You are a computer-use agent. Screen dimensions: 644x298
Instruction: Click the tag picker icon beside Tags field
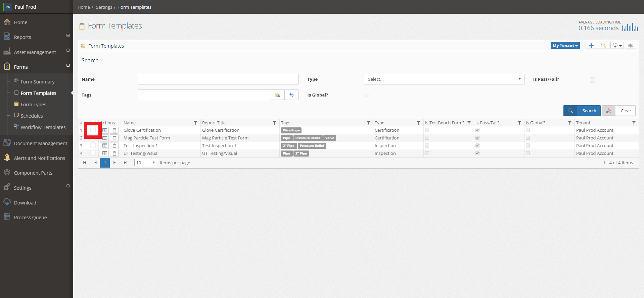click(278, 95)
